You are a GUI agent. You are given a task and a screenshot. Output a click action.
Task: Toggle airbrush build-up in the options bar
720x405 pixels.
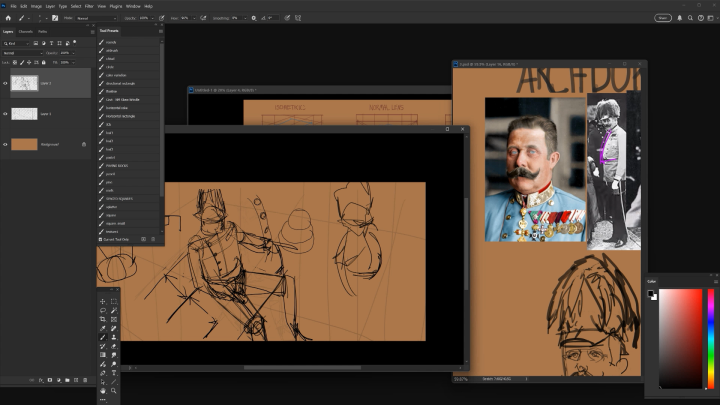(203, 18)
